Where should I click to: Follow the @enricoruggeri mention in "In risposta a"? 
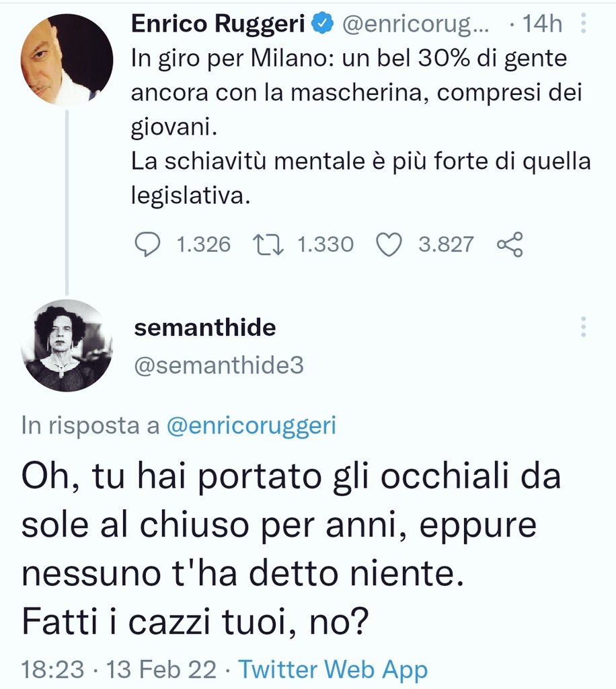click(x=251, y=425)
